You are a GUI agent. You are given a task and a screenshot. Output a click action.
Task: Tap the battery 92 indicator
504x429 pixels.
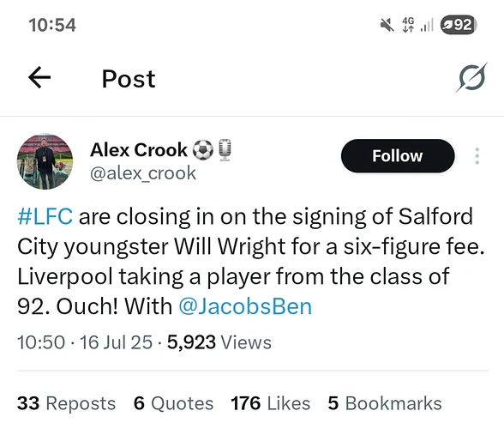click(x=459, y=25)
